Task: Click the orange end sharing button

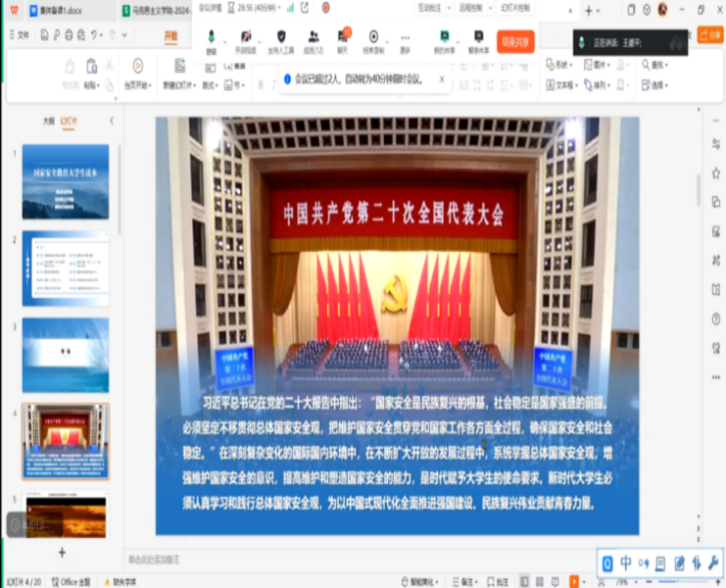Action: (516, 42)
